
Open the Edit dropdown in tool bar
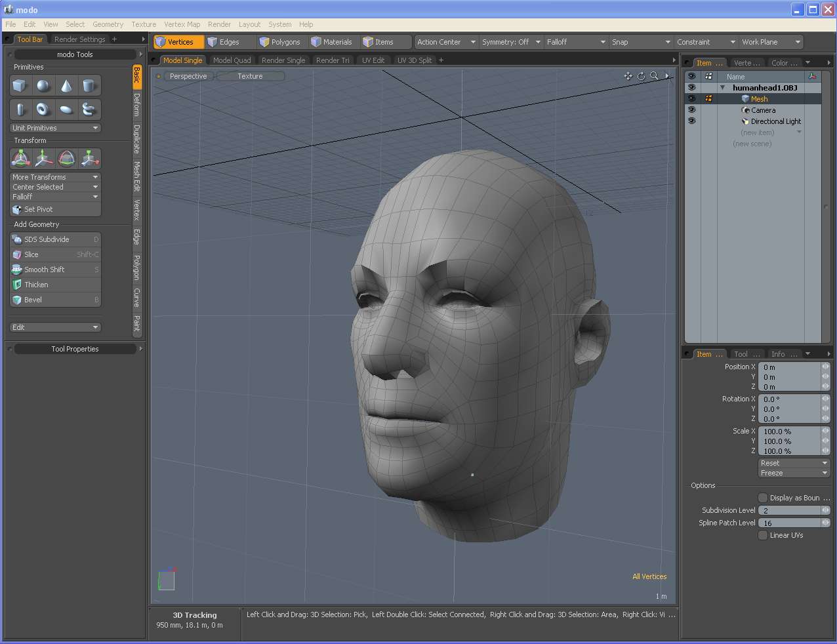point(56,327)
